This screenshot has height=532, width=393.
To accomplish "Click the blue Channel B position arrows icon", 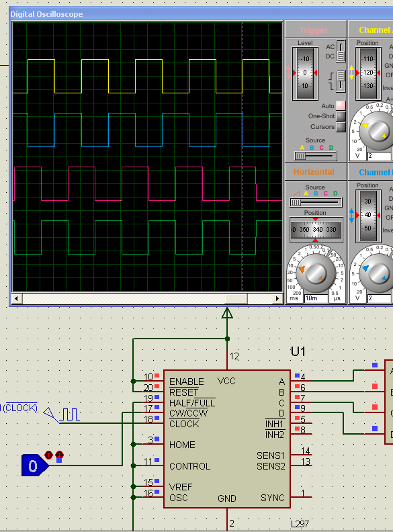I will point(351,216).
